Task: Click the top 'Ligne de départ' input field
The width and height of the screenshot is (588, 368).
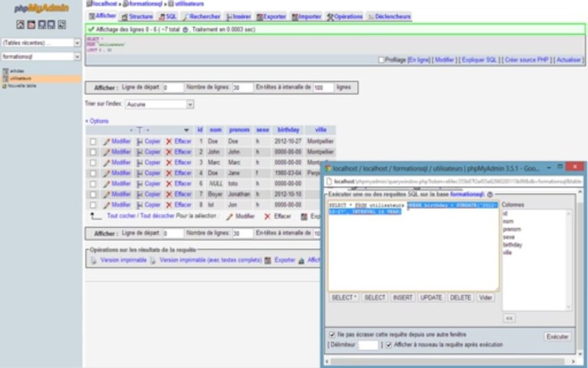Action: 173,88
